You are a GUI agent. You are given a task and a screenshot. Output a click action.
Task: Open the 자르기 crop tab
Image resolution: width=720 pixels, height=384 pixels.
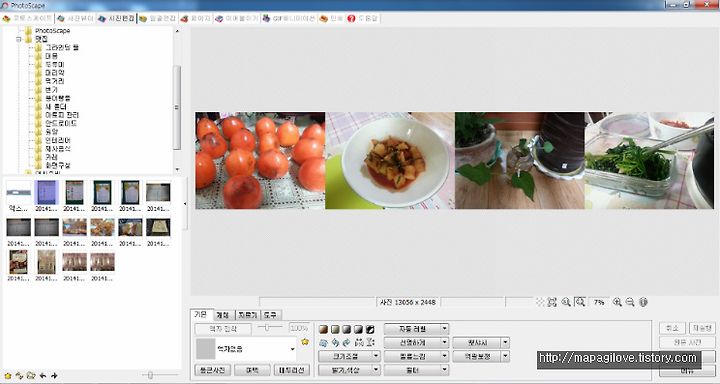click(x=248, y=315)
